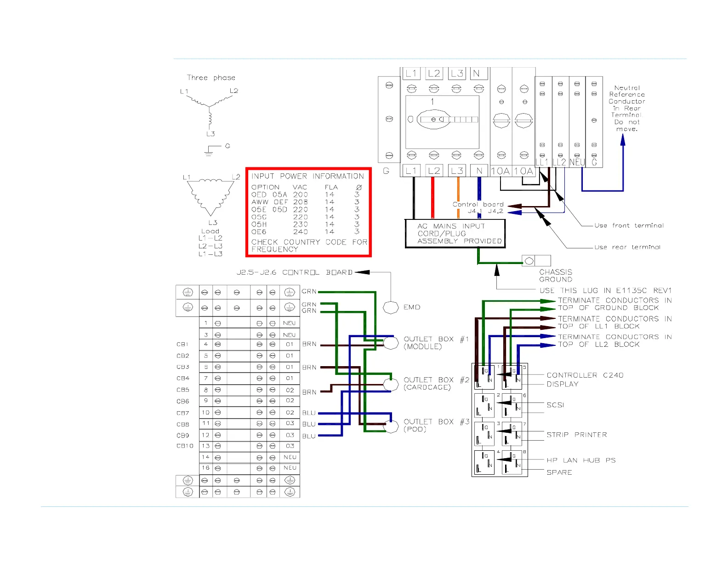Viewport: 728px width, 563px height.
Task: Click the 'CB5' breaker label
Action: [x=183, y=390]
